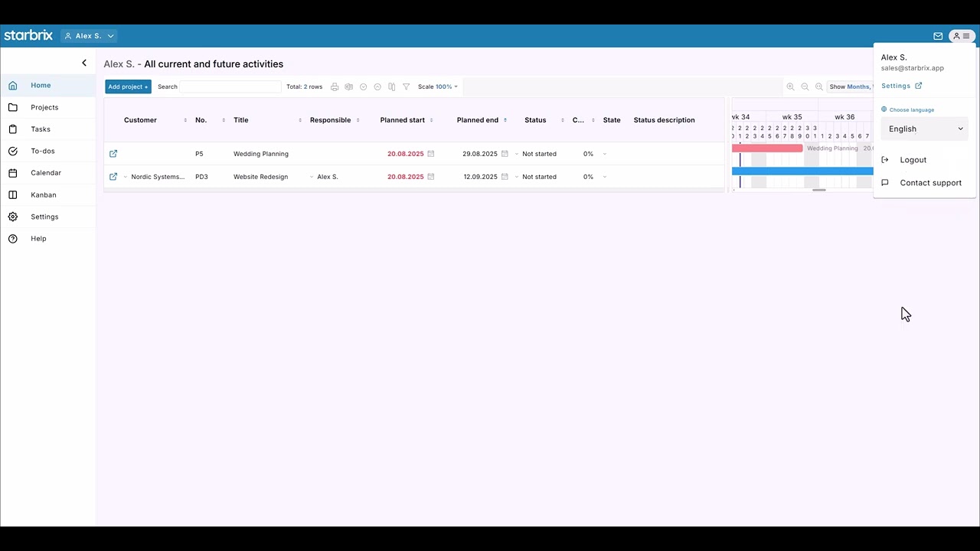
Task: Sort by the Title column header
Action: point(241,120)
